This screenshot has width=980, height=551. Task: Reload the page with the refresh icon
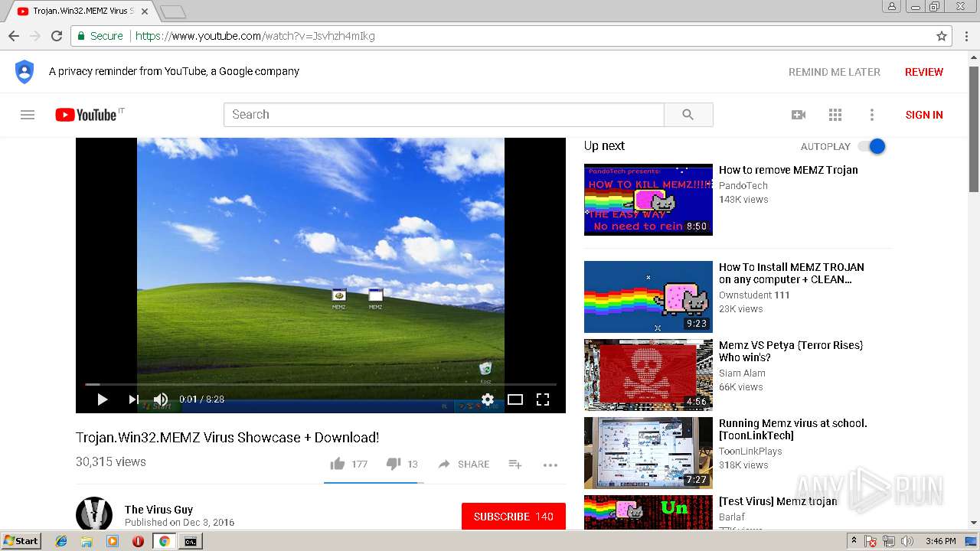point(57,36)
